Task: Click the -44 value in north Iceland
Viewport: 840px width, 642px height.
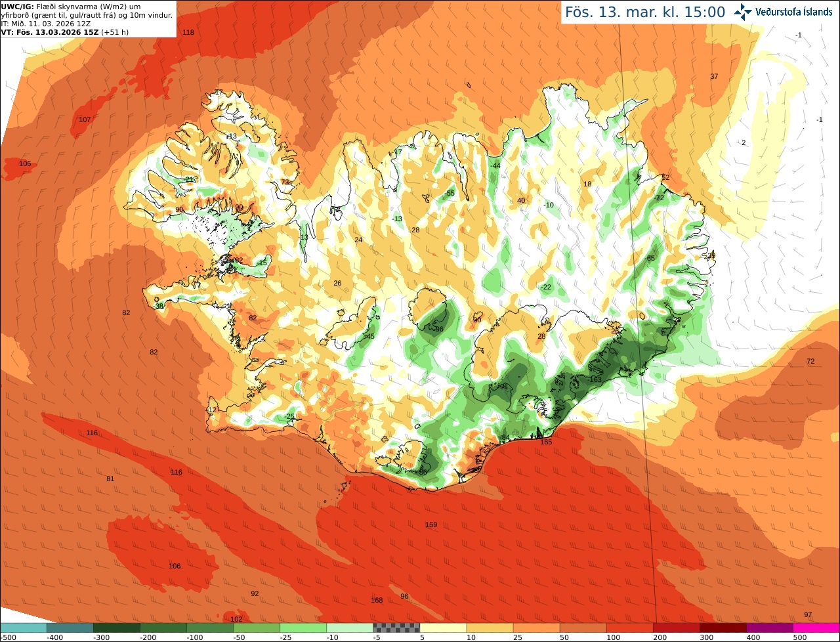Action: (x=495, y=165)
